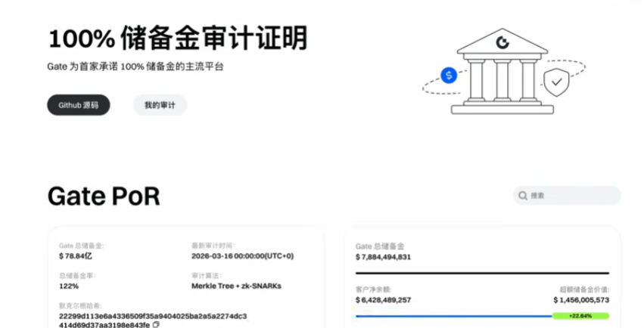This screenshot has width=644, height=328.
Task: Select the label '默克尔根哈希:'
Action: point(80,306)
